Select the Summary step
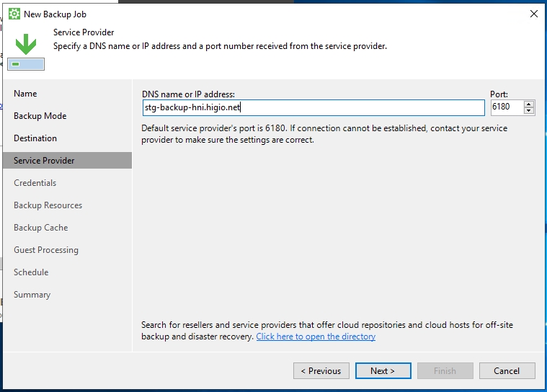This screenshot has width=547, height=392. (32, 295)
